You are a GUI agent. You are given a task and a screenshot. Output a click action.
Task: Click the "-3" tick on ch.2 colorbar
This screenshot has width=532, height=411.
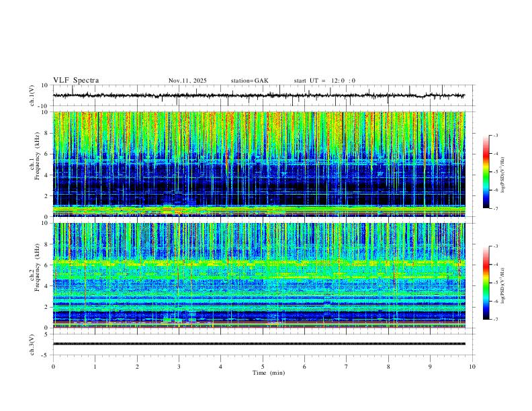[x=495, y=246]
